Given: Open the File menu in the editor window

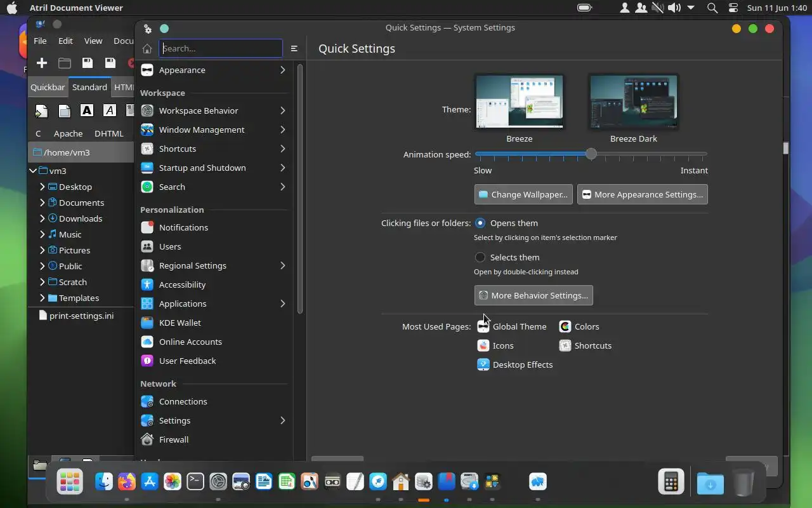Looking at the screenshot, I should click(x=40, y=41).
